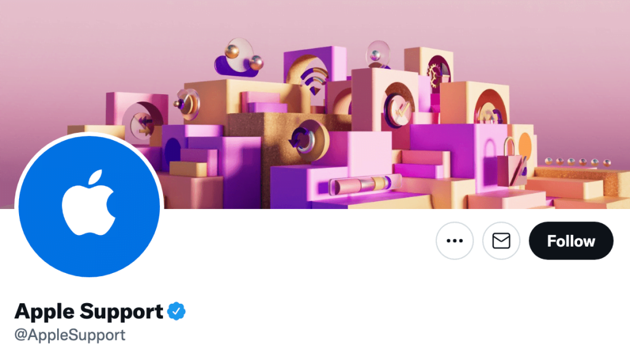Viewport: 630px width, 364px height.
Task: Click the Apple Support display name
Action: coord(89,311)
